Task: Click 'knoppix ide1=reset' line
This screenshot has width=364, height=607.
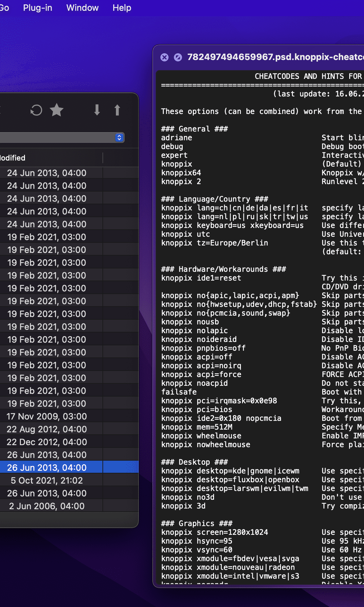Action: [201, 278]
